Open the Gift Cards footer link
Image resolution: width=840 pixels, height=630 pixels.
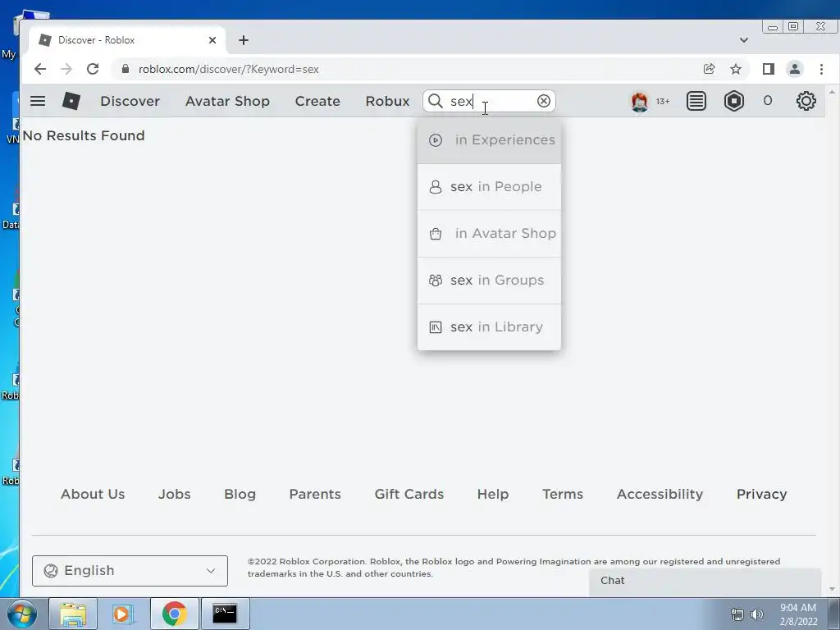click(x=409, y=494)
